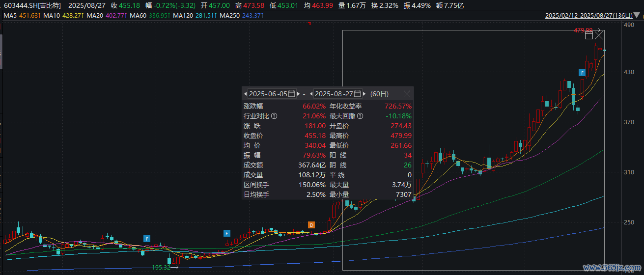Click the orange D event marker
The height and width of the screenshot is (275, 644).
tap(311, 225)
